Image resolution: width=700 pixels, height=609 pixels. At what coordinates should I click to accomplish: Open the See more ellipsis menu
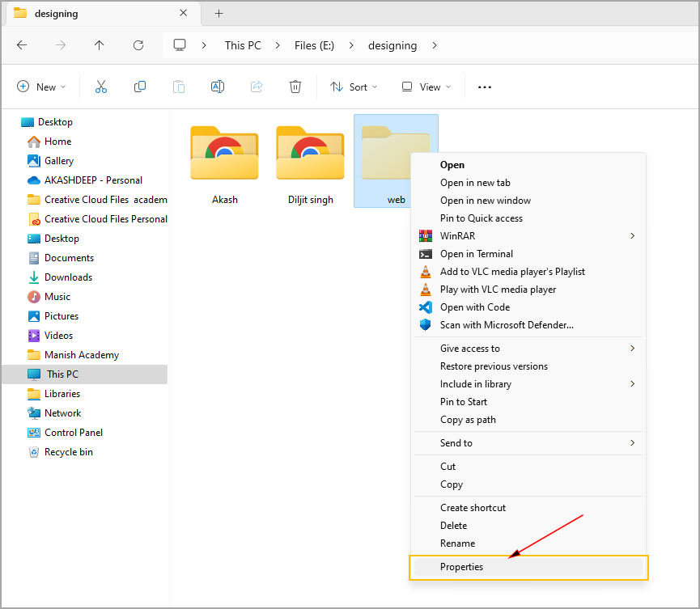pyautogui.click(x=485, y=87)
